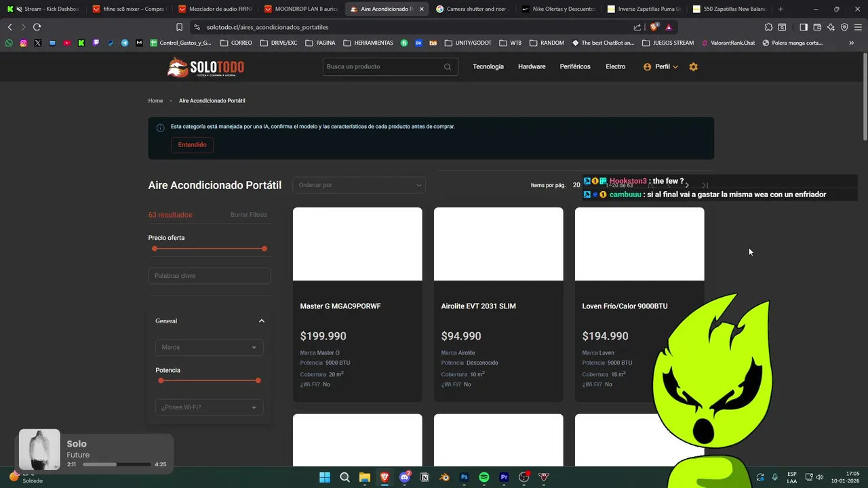The image size is (868, 488).
Task: Switch to the MOONDROP LAN II tab
Action: (x=302, y=9)
